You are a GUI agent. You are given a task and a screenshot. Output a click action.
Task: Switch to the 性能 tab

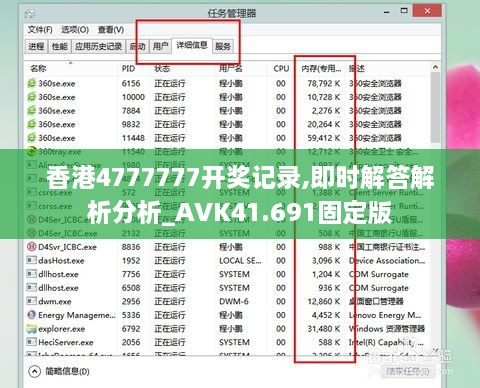[59, 46]
